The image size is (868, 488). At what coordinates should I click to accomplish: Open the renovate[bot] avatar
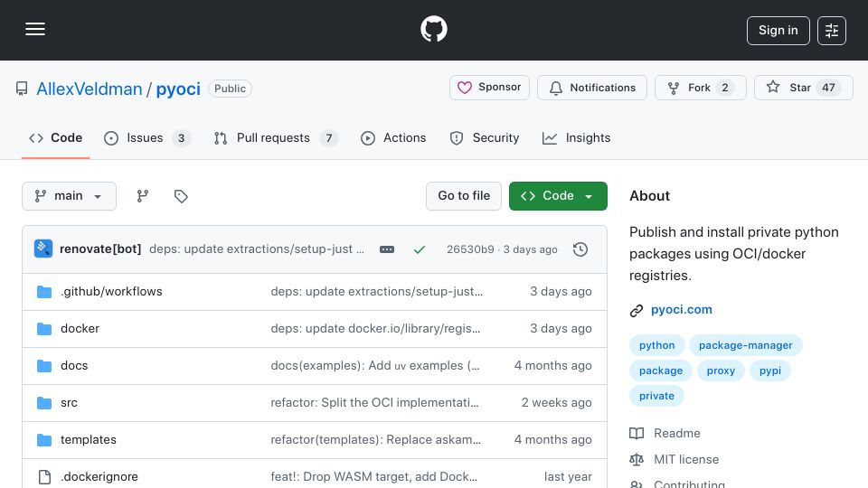coord(43,249)
